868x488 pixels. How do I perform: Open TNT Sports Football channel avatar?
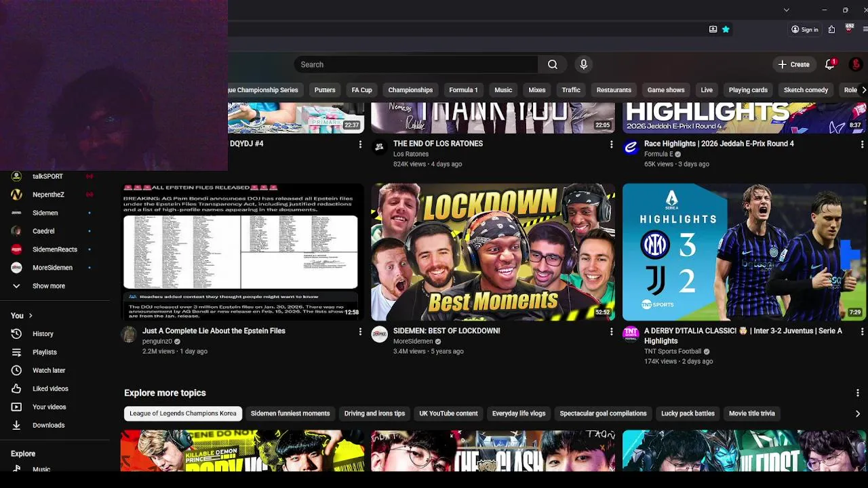click(x=631, y=334)
